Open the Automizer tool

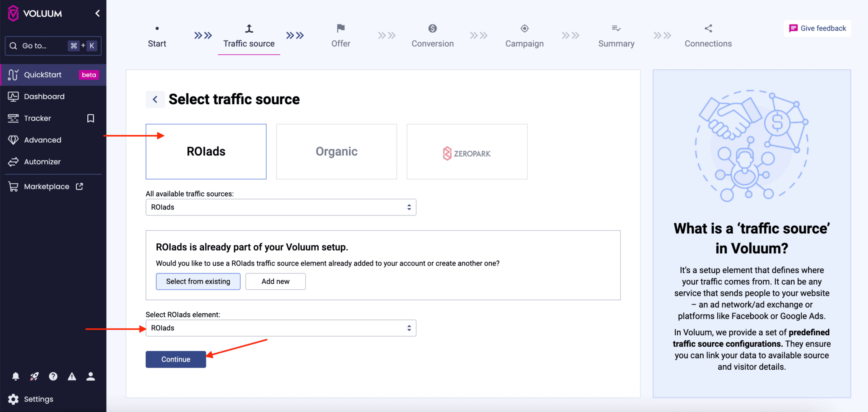42,161
